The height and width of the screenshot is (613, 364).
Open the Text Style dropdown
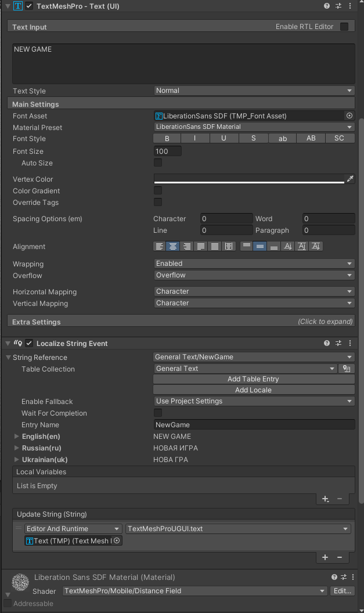[254, 91]
